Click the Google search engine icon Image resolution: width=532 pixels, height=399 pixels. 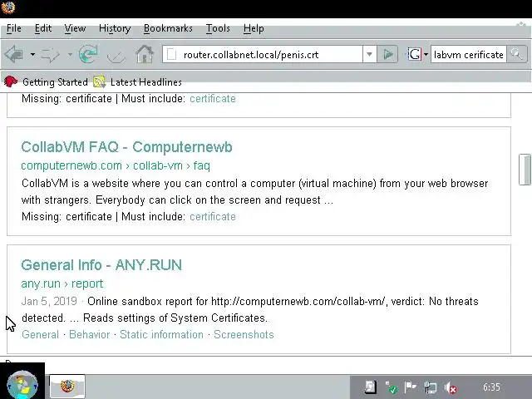[414, 54]
